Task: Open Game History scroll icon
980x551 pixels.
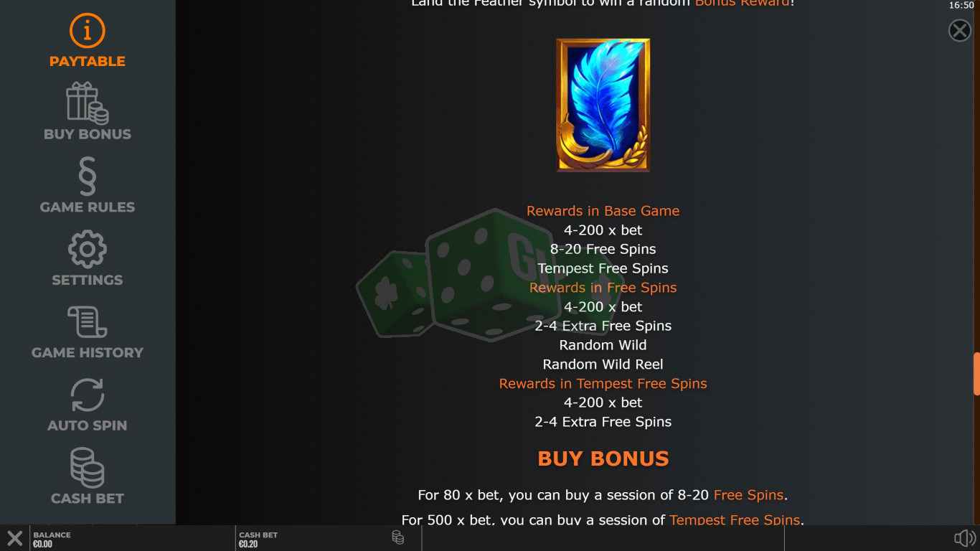Action: 88,322
